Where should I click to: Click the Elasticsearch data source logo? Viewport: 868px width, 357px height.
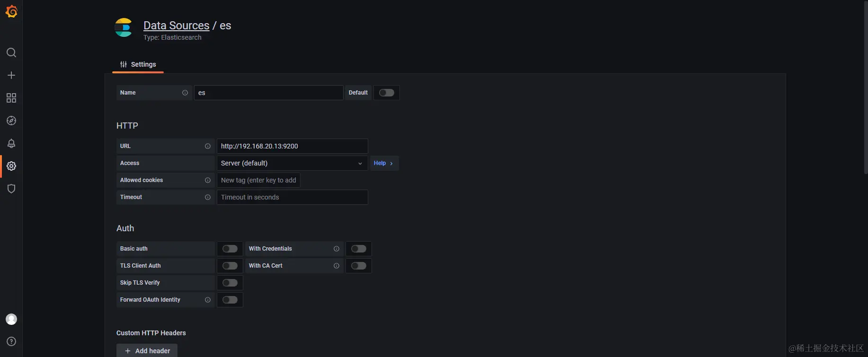tap(124, 27)
